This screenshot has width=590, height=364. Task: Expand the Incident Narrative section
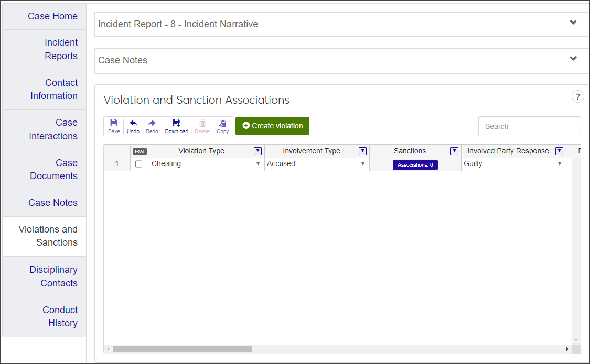pos(573,23)
